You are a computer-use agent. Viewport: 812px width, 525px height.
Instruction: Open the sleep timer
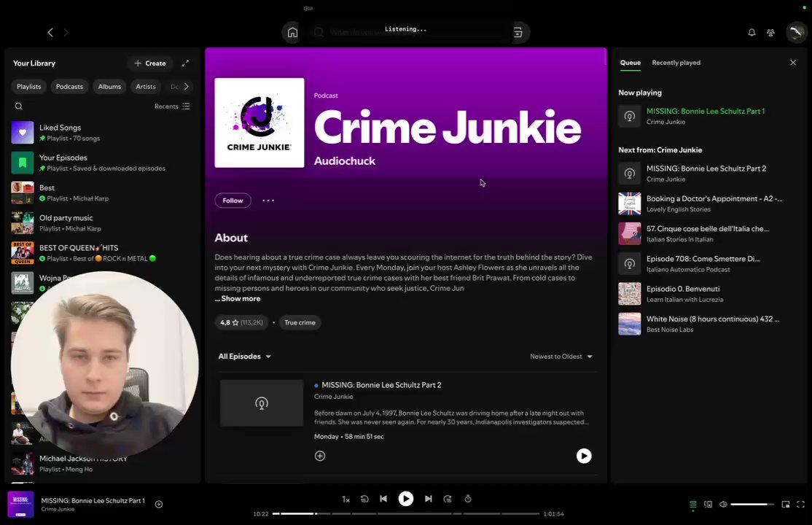tap(468, 499)
